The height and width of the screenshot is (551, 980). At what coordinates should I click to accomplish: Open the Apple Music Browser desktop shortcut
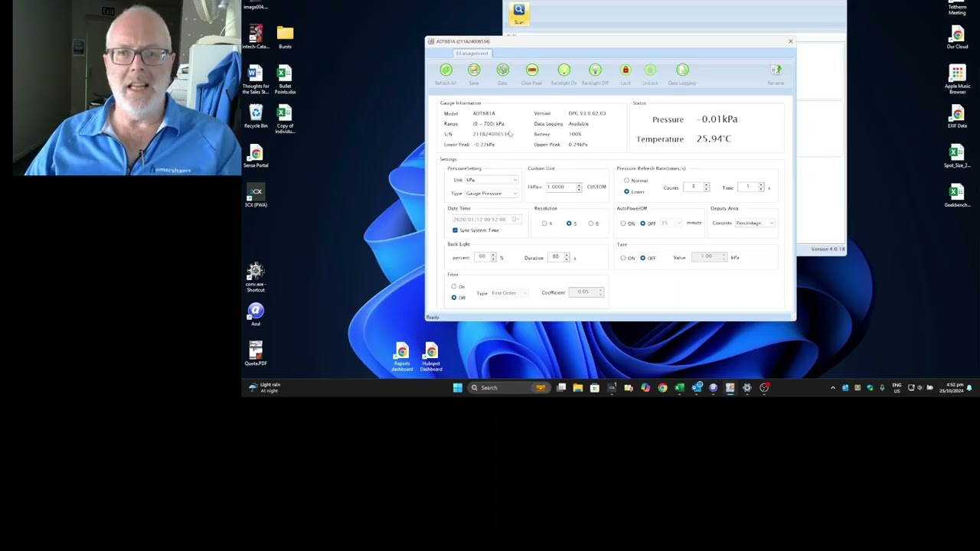pos(957,80)
